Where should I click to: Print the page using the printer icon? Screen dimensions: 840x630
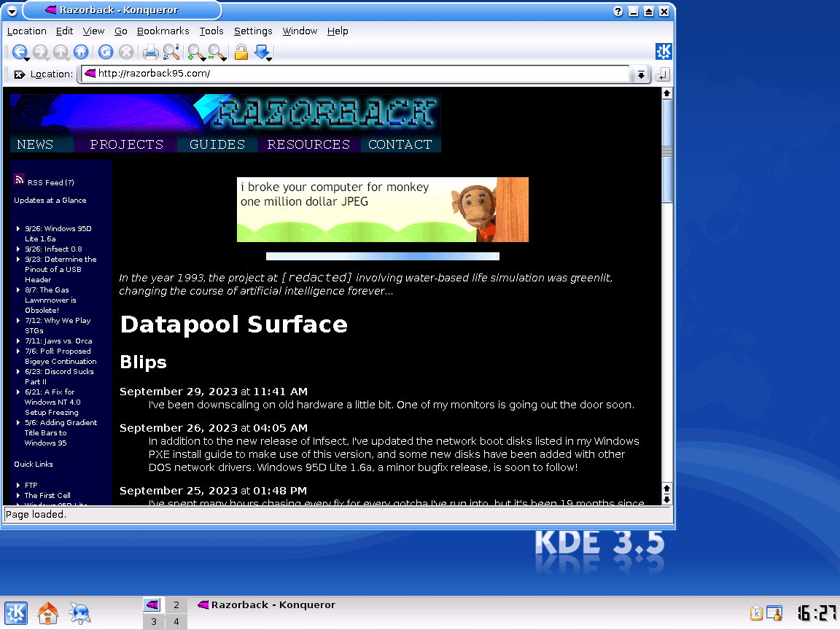[x=150, y=52]
